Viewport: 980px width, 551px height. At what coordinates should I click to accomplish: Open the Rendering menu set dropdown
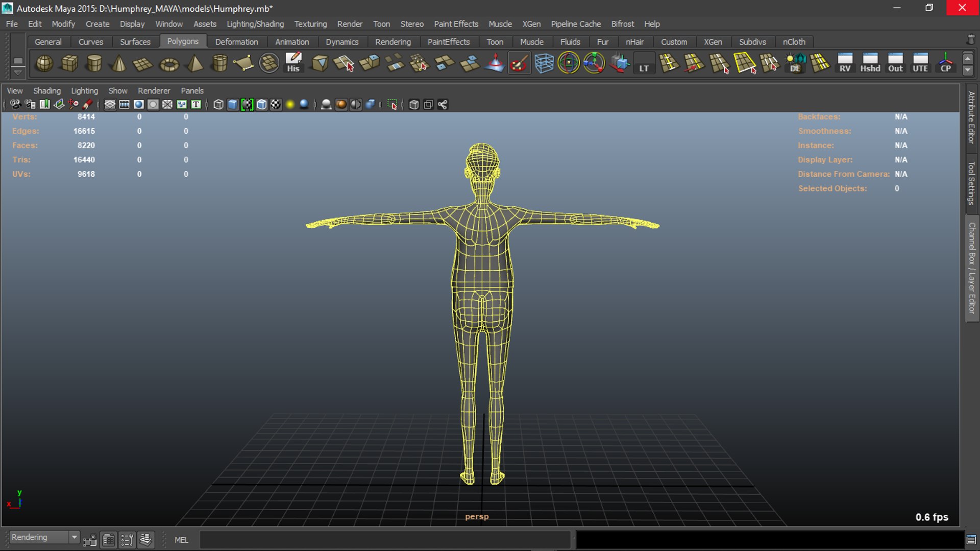coord(44,538)
